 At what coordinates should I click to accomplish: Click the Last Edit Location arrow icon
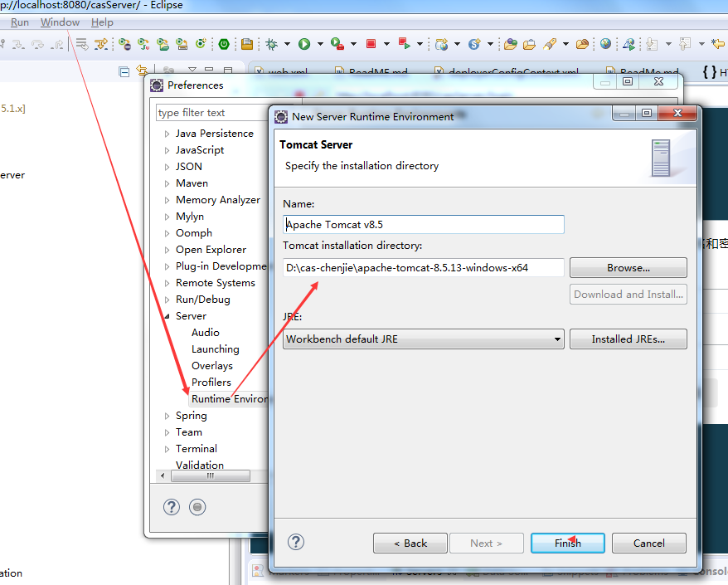point(718,44)
